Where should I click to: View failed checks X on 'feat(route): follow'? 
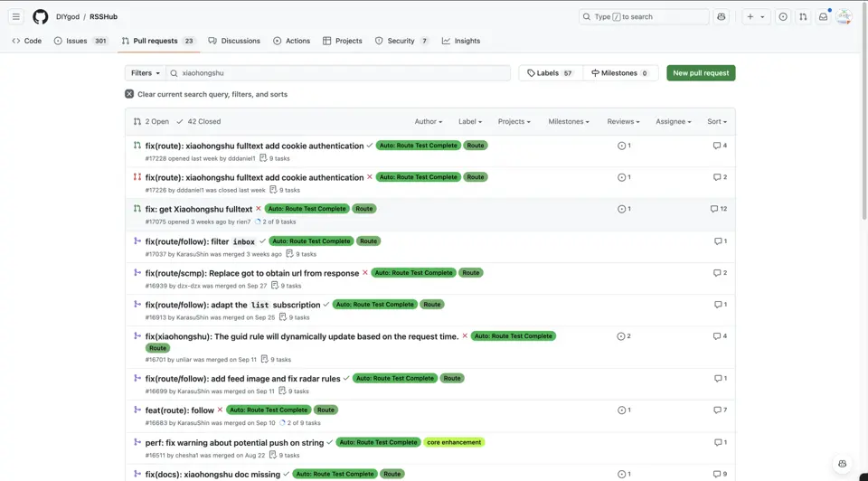point(221,410)
